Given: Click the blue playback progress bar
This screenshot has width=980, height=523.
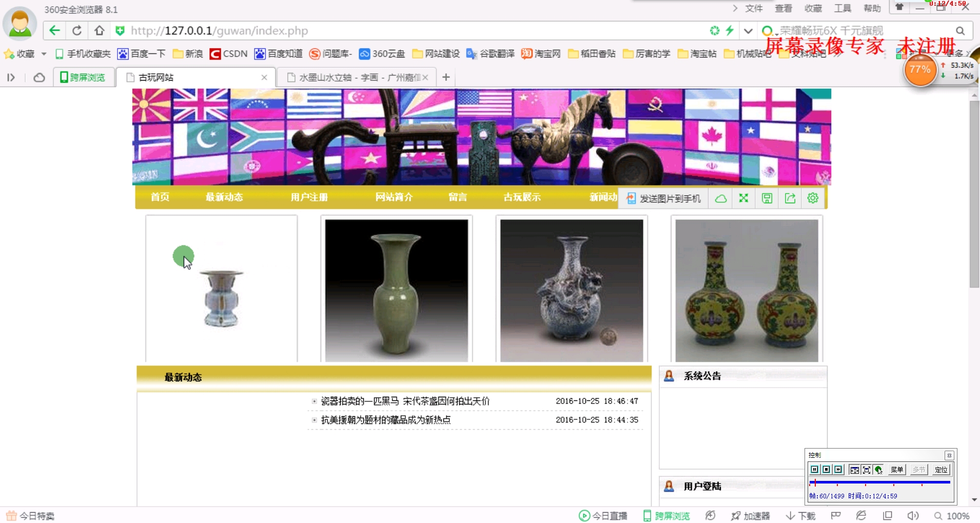Looking at the screenshot, I should (x=879, y=482).
